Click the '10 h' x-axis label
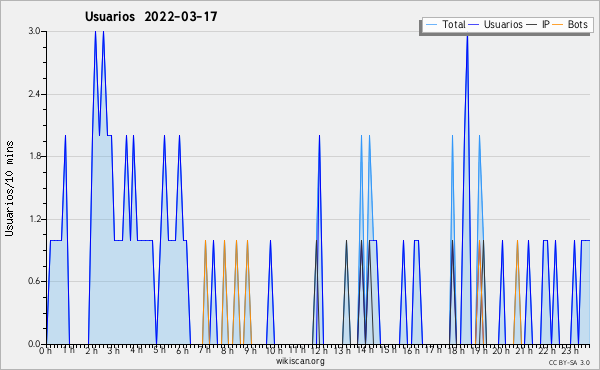Viewport: 600px width, 370px height. [x=274, y=351]
